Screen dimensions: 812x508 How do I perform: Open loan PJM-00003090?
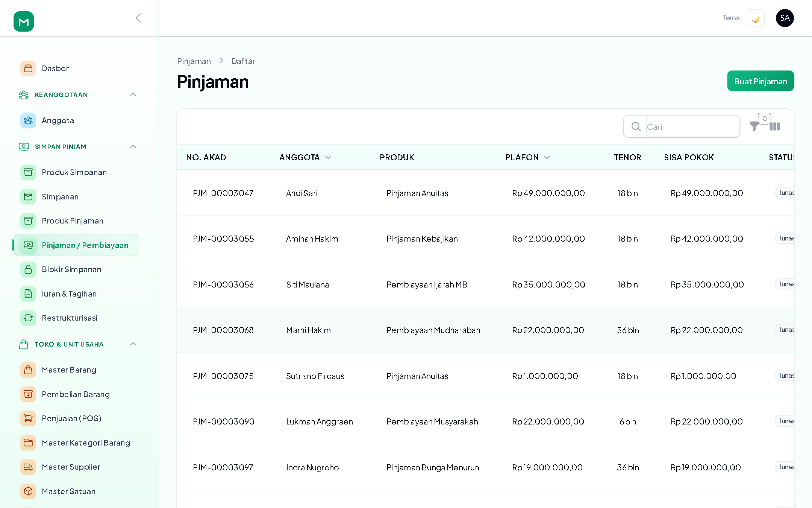pyautogui.click(x=224, y=421)
